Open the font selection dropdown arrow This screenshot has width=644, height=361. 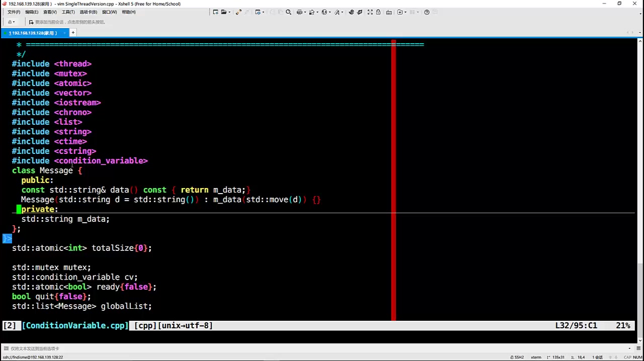[x=342, y=12]
